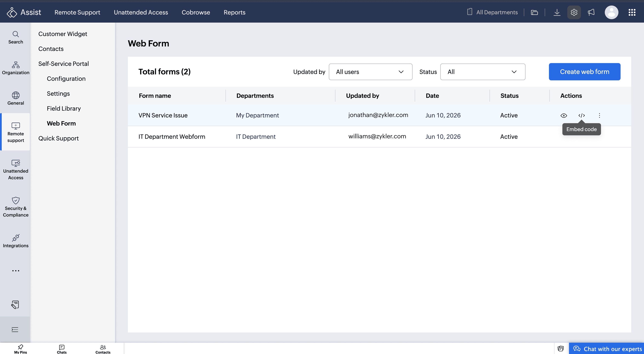
Task: Click the download icon in header
Action: (x=557, y=12)
